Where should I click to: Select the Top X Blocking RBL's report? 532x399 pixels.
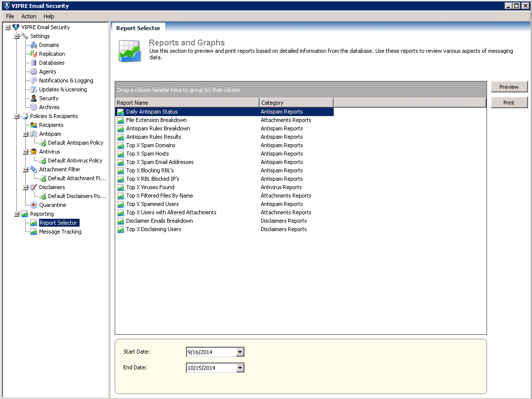click(x=224, y=170)
